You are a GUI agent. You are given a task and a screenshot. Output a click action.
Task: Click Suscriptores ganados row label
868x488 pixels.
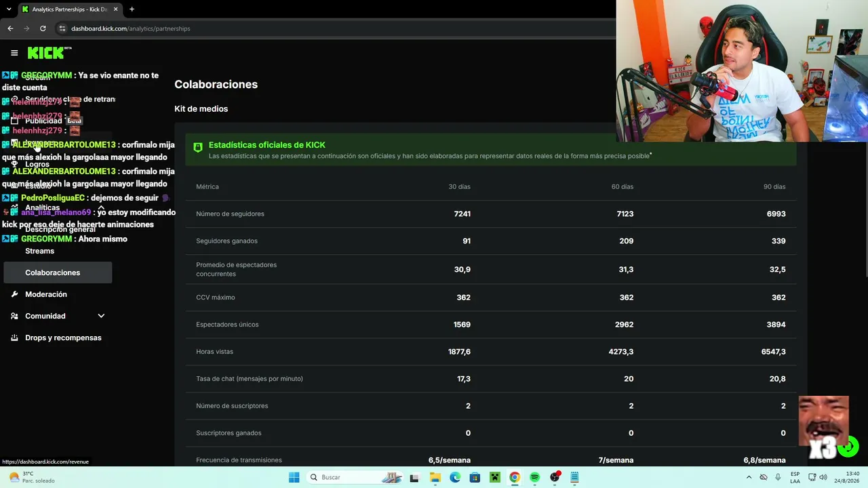[x=229, y=432]
